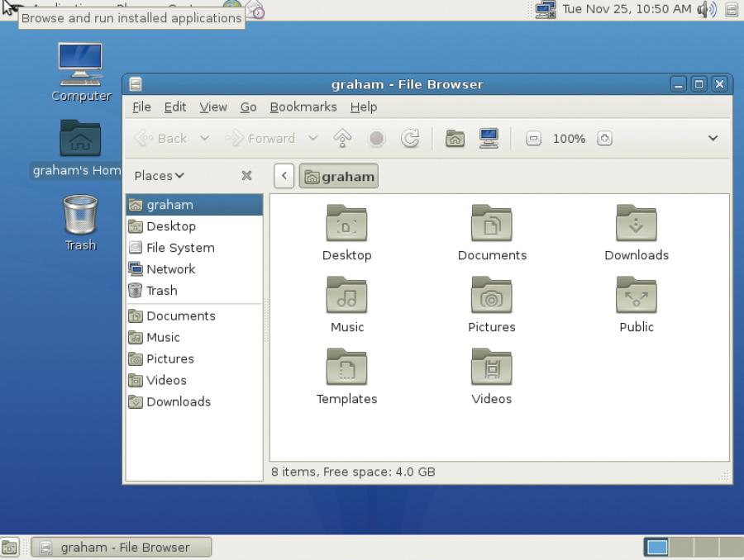Open the volume control in the panel
Screen dimensions: 744x560
(707, 9)
